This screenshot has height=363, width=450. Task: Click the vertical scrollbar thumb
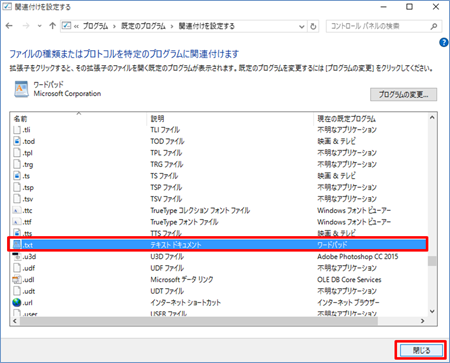pos(432,261)
